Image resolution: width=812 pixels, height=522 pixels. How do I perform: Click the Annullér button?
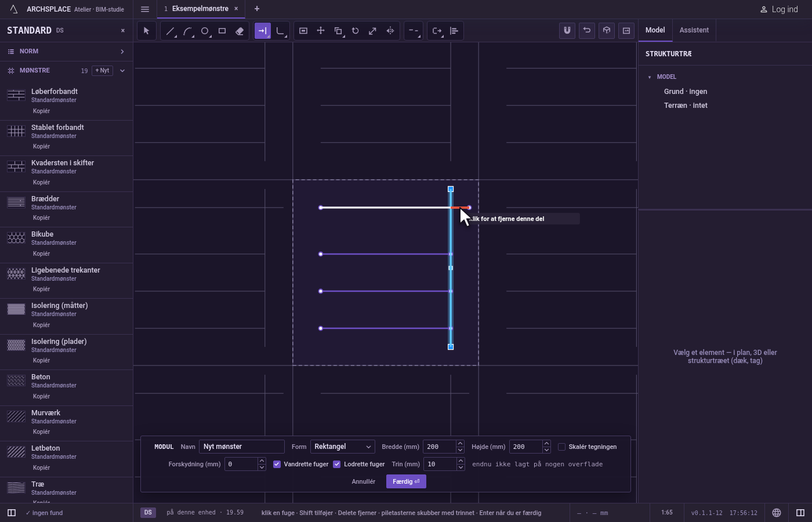364,481
